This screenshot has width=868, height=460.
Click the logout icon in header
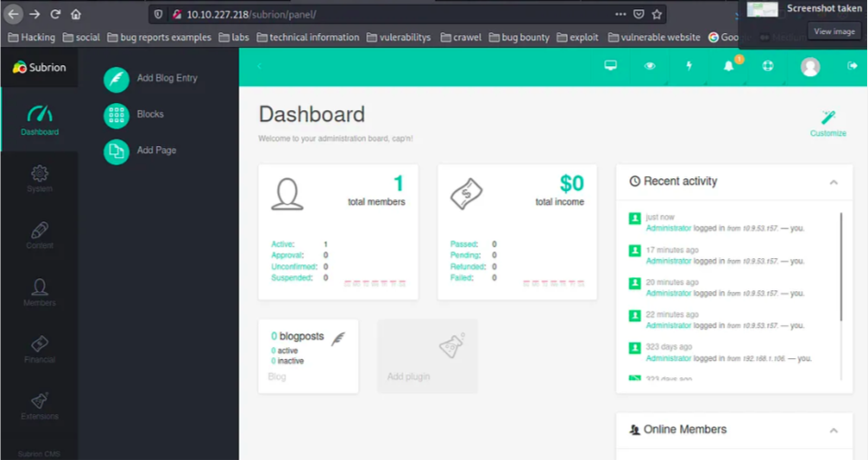(x=852, y=66)
